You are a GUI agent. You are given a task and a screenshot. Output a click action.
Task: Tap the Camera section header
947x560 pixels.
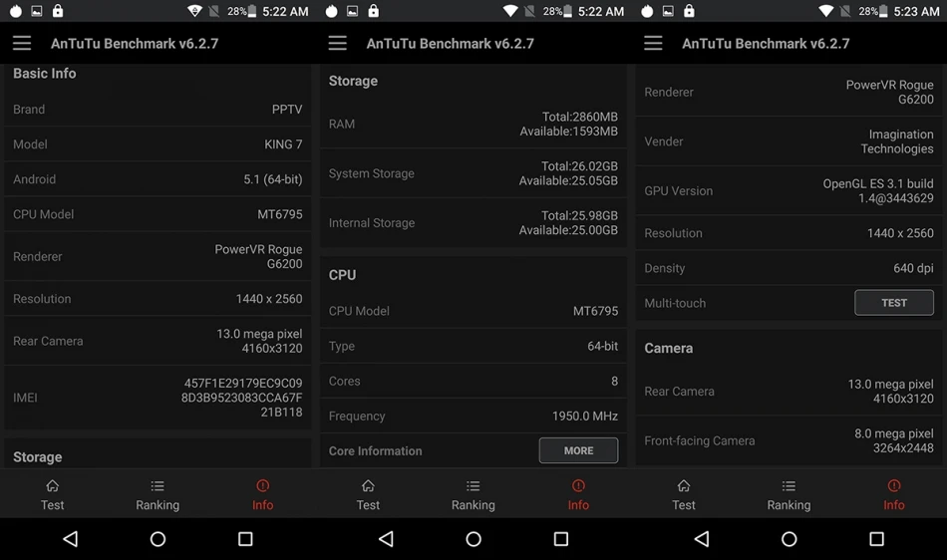coord(669,348)
